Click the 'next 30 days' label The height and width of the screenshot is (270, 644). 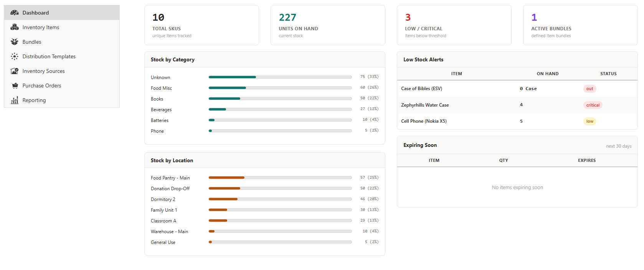tap(619, 146)
